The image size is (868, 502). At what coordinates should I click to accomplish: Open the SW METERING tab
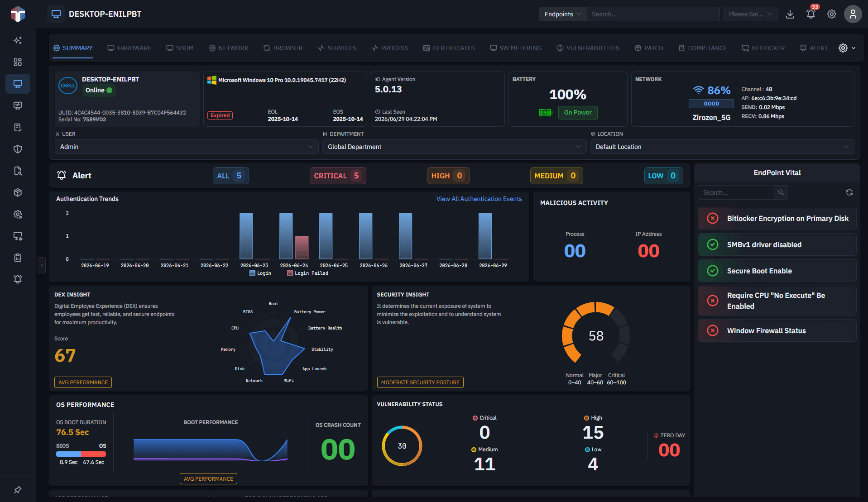(x=516, y=48)
